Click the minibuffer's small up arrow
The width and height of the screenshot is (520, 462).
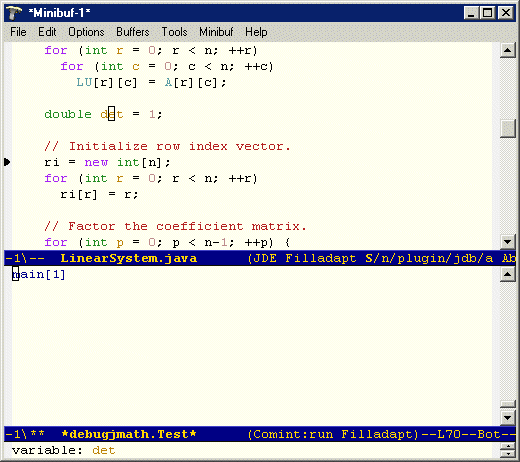pos(508,447)
